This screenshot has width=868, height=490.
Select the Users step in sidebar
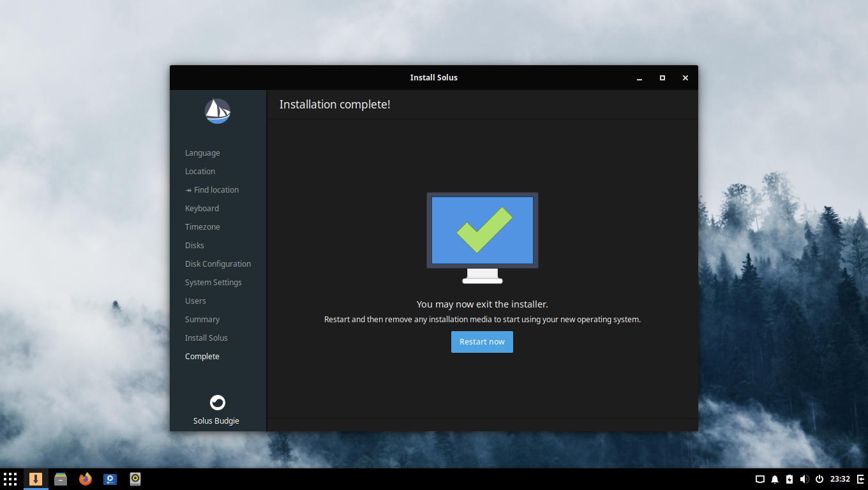click(x=195, y=301)
